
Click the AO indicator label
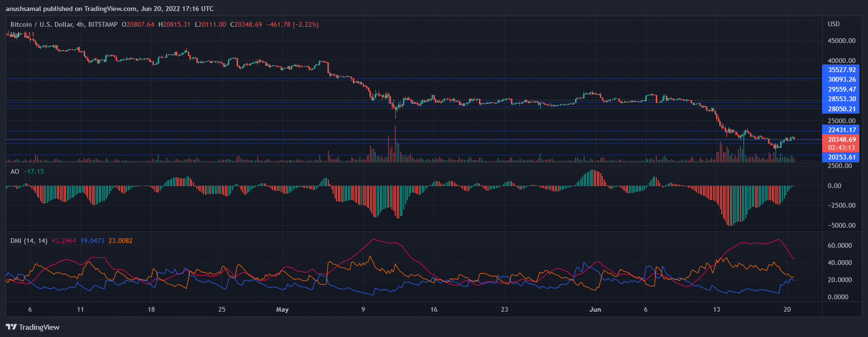click(15, 171)
